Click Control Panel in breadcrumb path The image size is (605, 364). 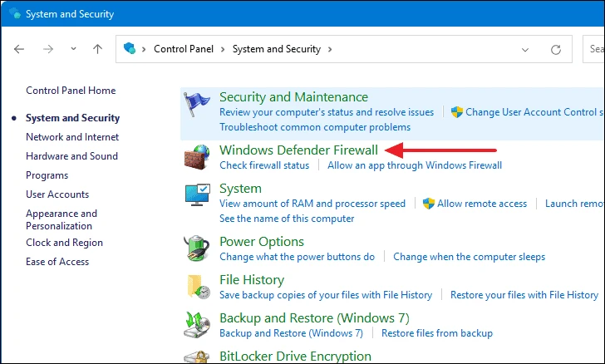184,49
